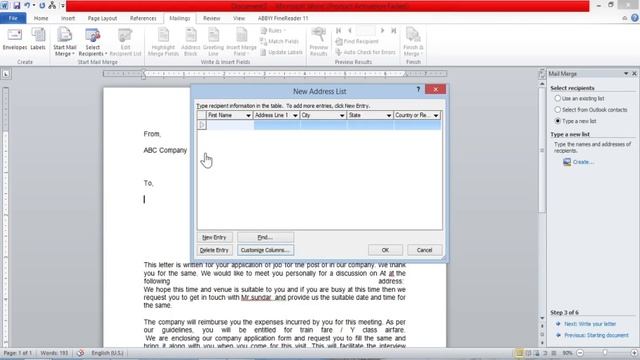Open State column dropdown

coord(389,116)
